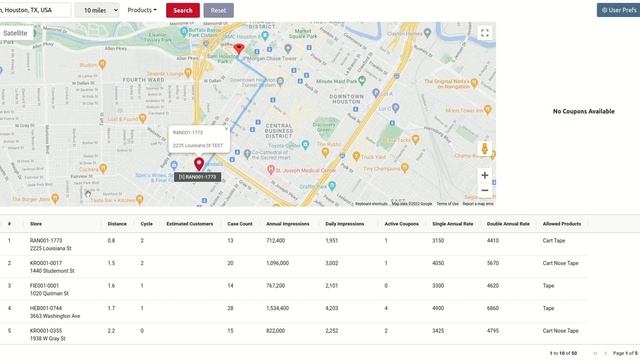Sort table by Allowed Products column
Screen dimensions: 640x360
point(562,224)
